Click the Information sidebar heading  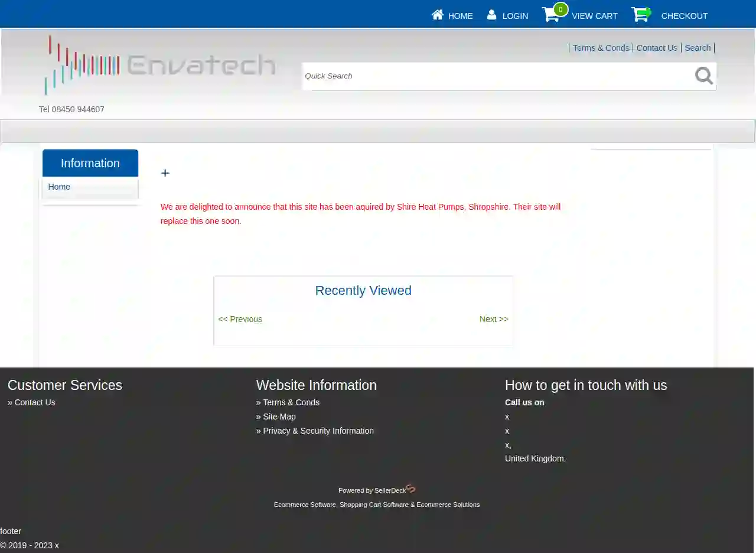click(x=90, y=163)
